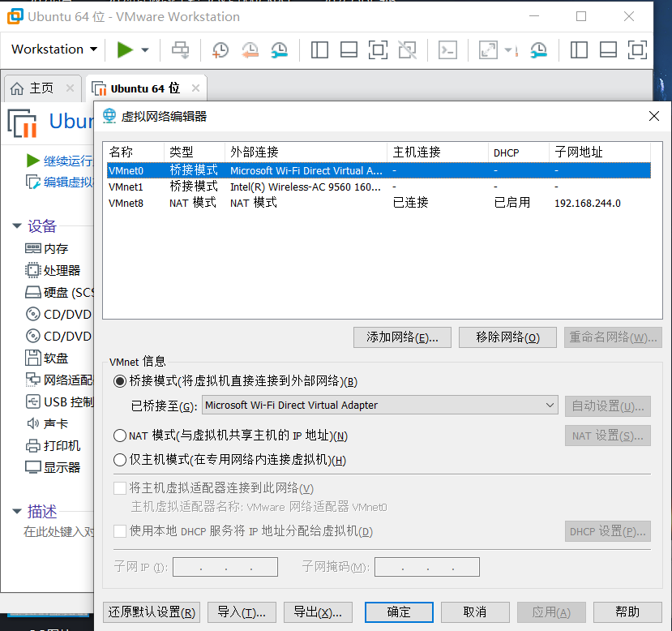Image resolution: width=672 pixels, height=631 pixels.
Task: Select the 软盘 floppy device
Action: (x=47, y=358)
